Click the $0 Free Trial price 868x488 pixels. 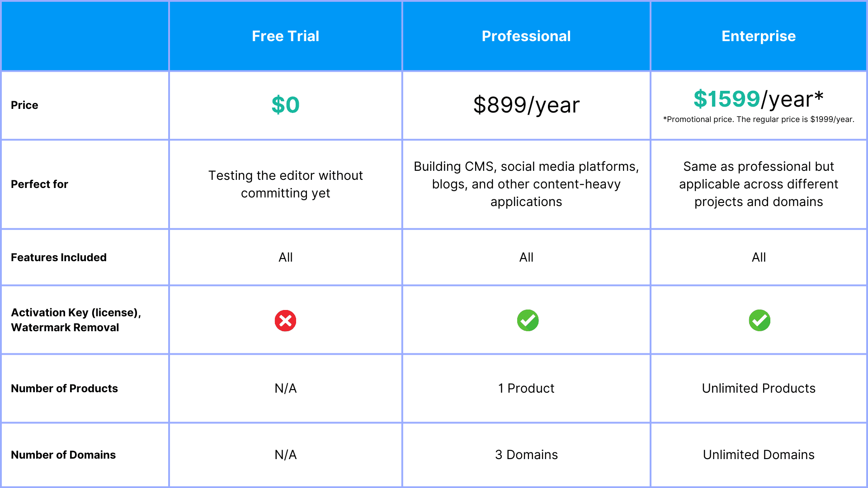coord(285,105)
